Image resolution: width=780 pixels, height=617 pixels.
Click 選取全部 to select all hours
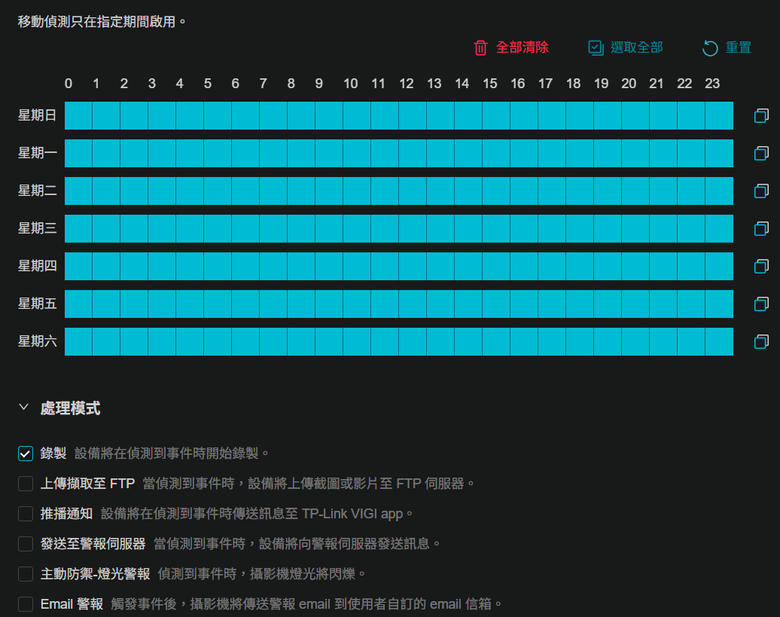click(625, 48)
